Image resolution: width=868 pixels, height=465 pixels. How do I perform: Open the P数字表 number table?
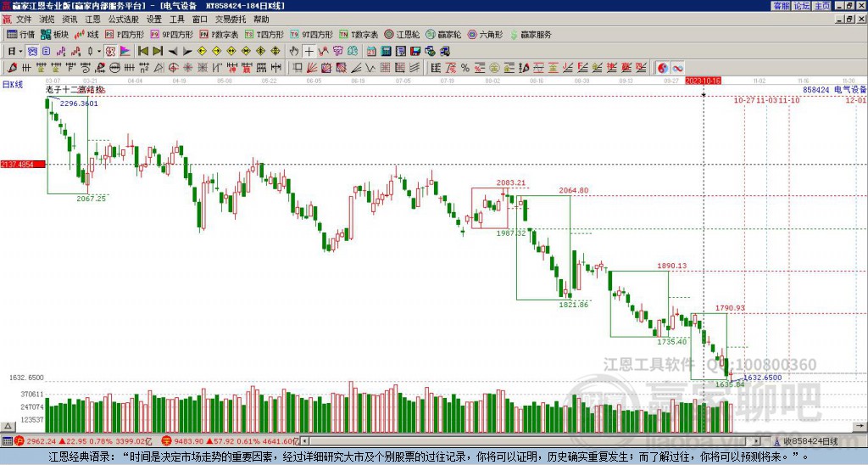tap(219, 34)
